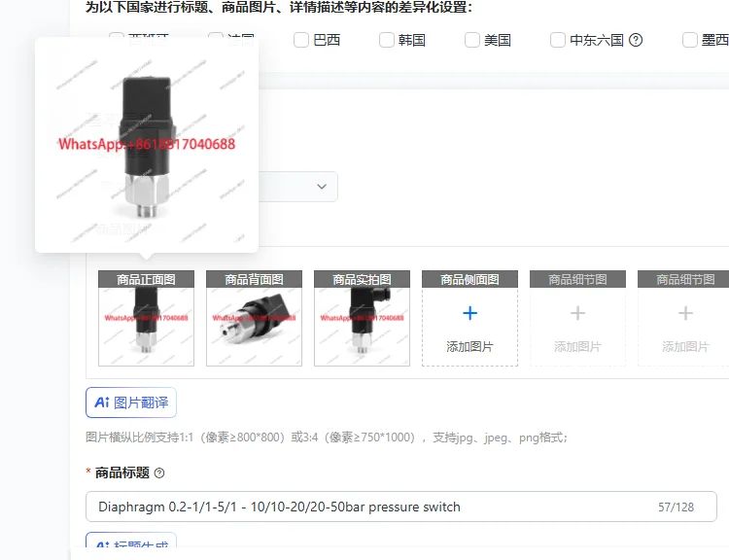Toggle the 墨西哥 checkbox at right edge
Image resolution: width=729 pixels, height=560 pixels.
tap(689, 40)
